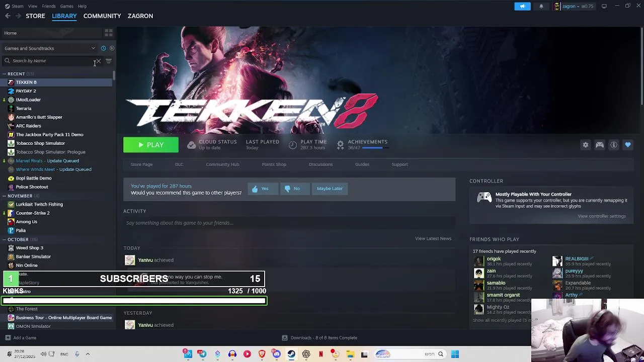Viewport: 644px width, 362px height.
Task: Open the Discussions link
Action: pos(320,164)
